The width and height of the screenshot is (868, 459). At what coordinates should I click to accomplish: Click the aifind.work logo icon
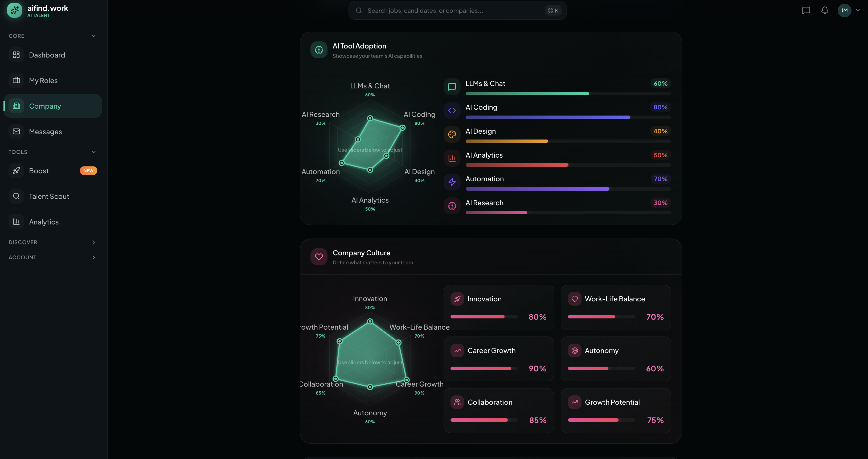click(x=14, y=10)
